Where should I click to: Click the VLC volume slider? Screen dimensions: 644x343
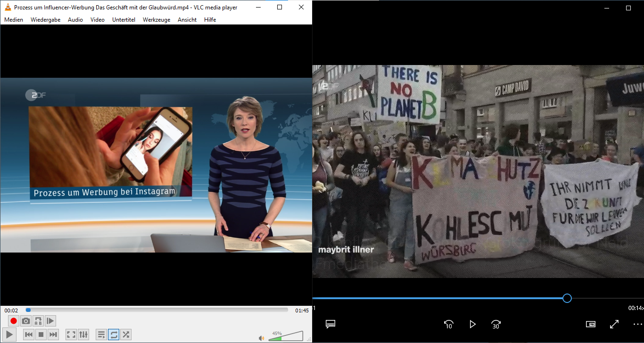pyautogui.click(x=286, y=336)
